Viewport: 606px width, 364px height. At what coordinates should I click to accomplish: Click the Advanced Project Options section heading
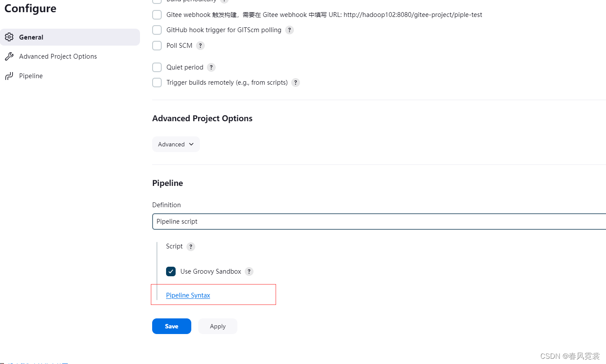(202, 119)
